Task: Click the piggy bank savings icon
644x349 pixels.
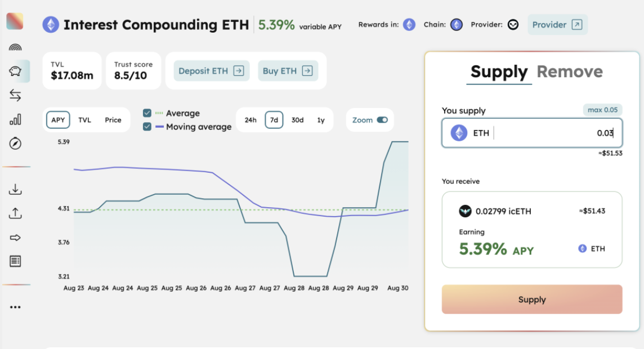Action: coord(15,71)
